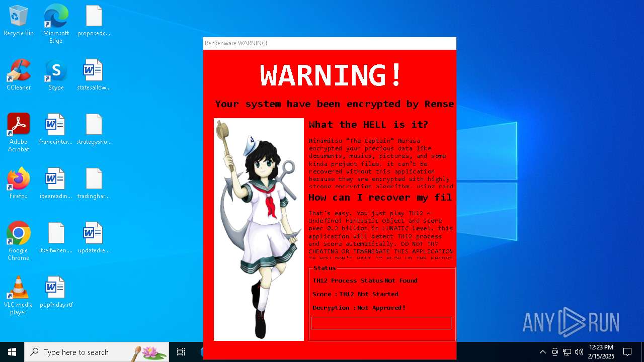Screen dimensions: 644x362
Task: Click the taskbar clock showing 12:23 PM
Action: click(x=601, y=352)
